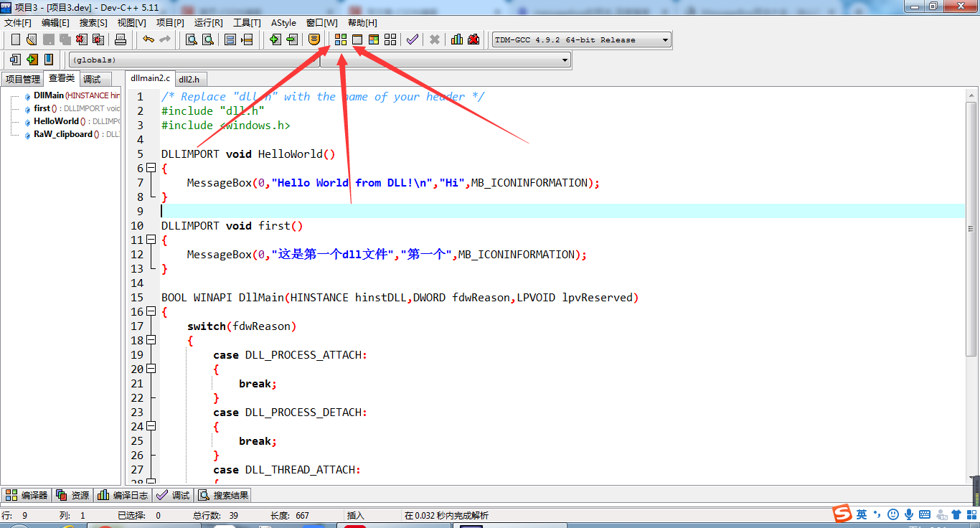Collapse the DLL_PROCESS_ATTACH fold at line 20
Screen dimensions: 980x528
(151, 369)
